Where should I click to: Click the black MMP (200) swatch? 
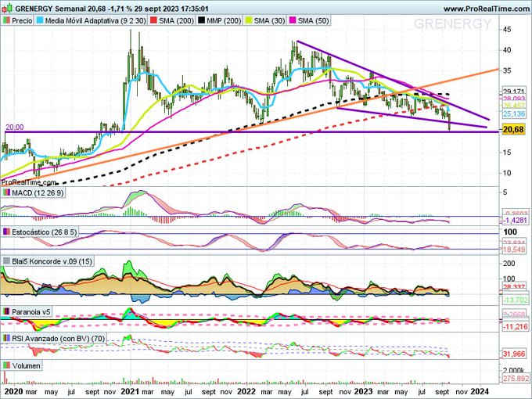202,20
